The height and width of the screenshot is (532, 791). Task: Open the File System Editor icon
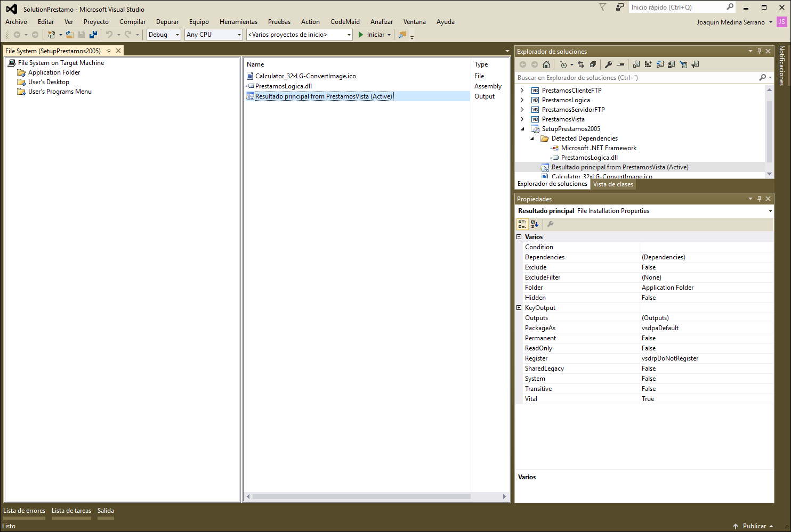(x=636, y=64)
